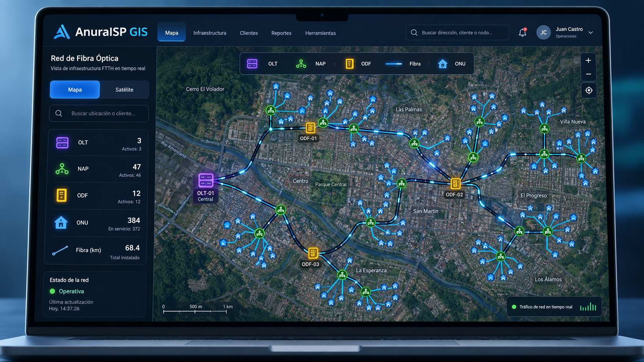Click the OLT icon in the map legend

pyautogui.click(x=252, y=64)
